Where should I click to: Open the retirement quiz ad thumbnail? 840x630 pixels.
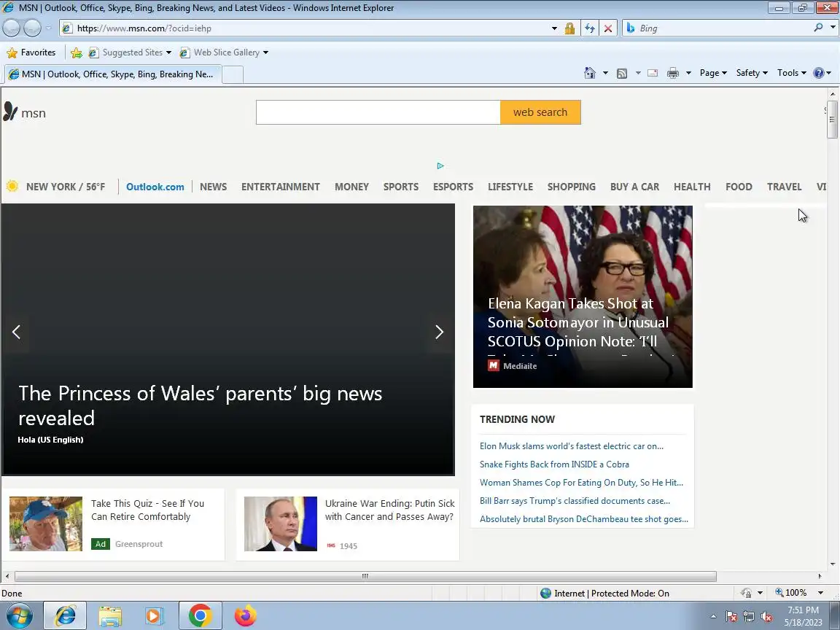(45, 524)
